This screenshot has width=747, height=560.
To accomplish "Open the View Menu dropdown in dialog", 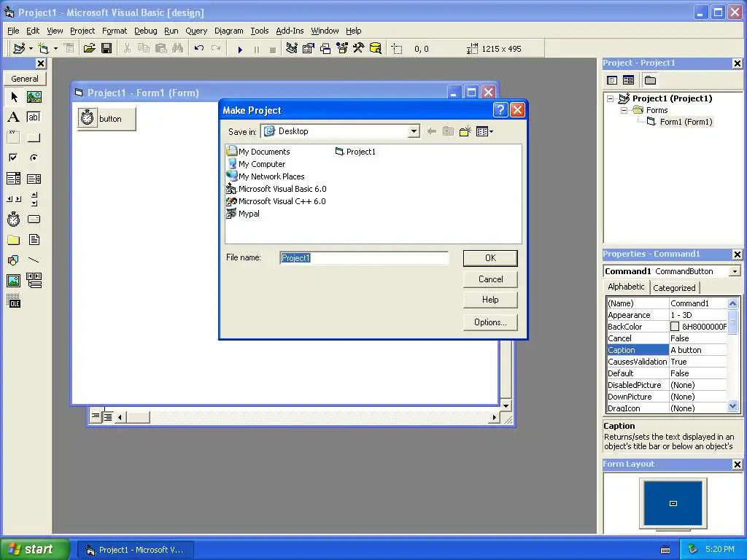I will (x=485, y=131).
